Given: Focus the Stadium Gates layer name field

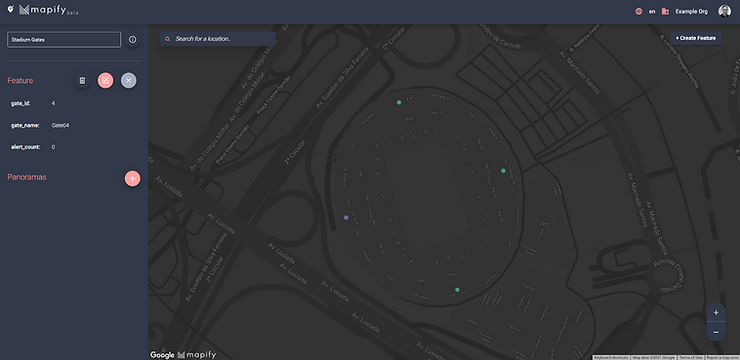Looking at the screenshot, I should pyautogui.click(x=64, y=40).
